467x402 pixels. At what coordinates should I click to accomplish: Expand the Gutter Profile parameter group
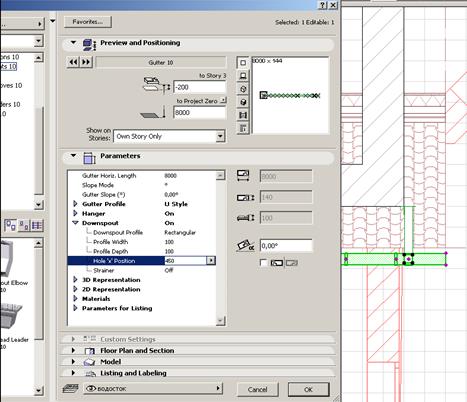(75, 204)
